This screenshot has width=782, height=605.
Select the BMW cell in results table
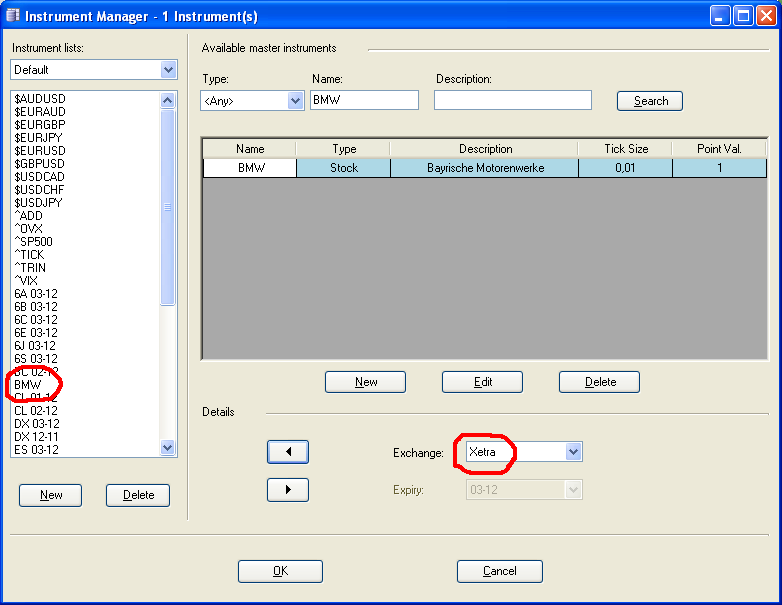pyautogui.click(x=250, y=168)
